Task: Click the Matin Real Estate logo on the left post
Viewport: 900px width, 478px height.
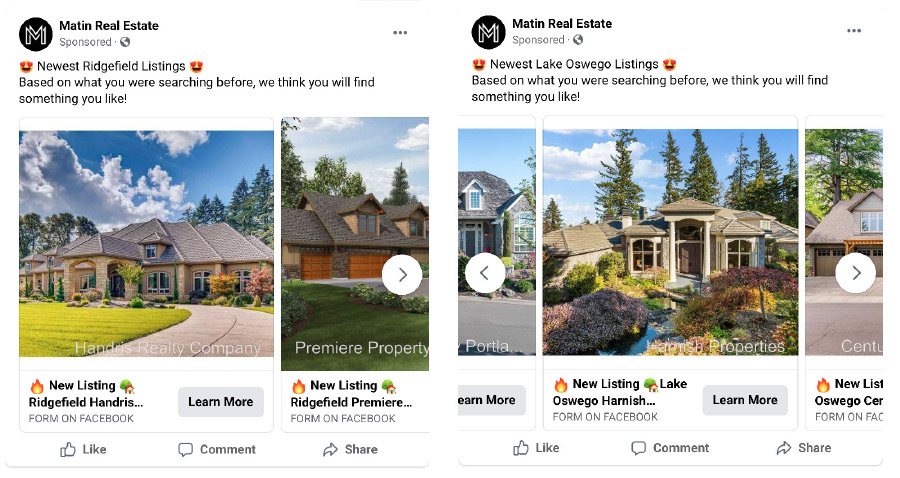Action: tap(36, 34)
